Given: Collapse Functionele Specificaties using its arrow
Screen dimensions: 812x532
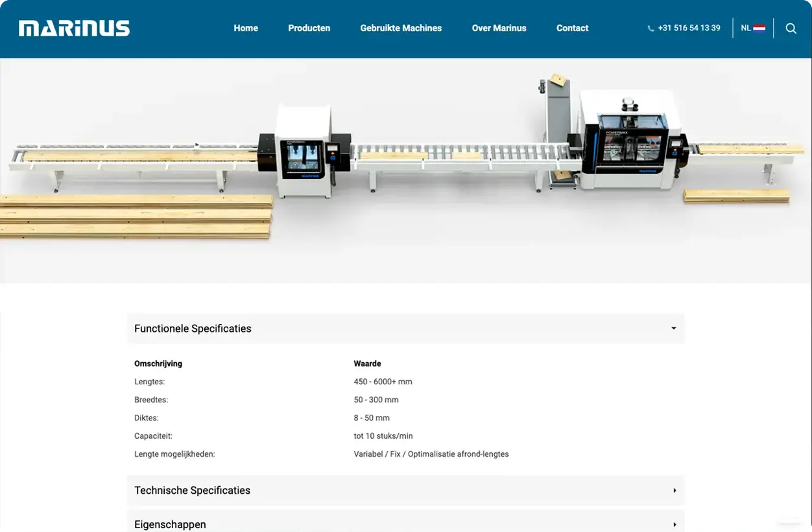Looking at the screenshot, I should click(673, 329).
